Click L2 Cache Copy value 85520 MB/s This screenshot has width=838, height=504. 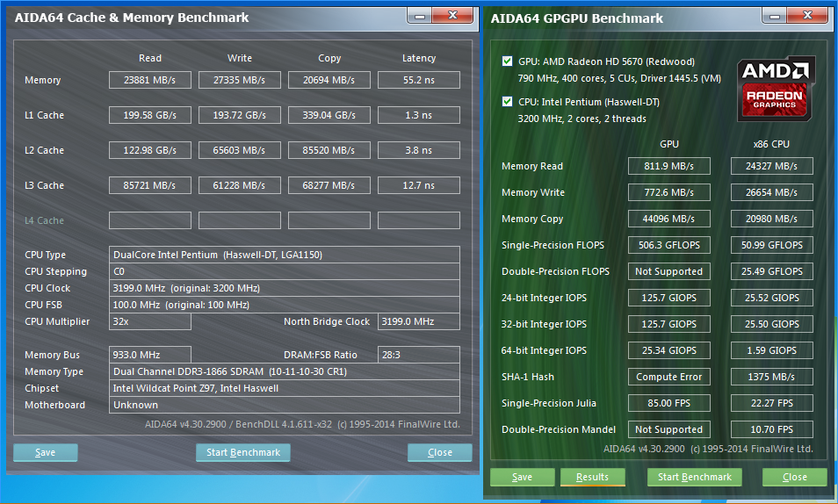click(329, 150)
